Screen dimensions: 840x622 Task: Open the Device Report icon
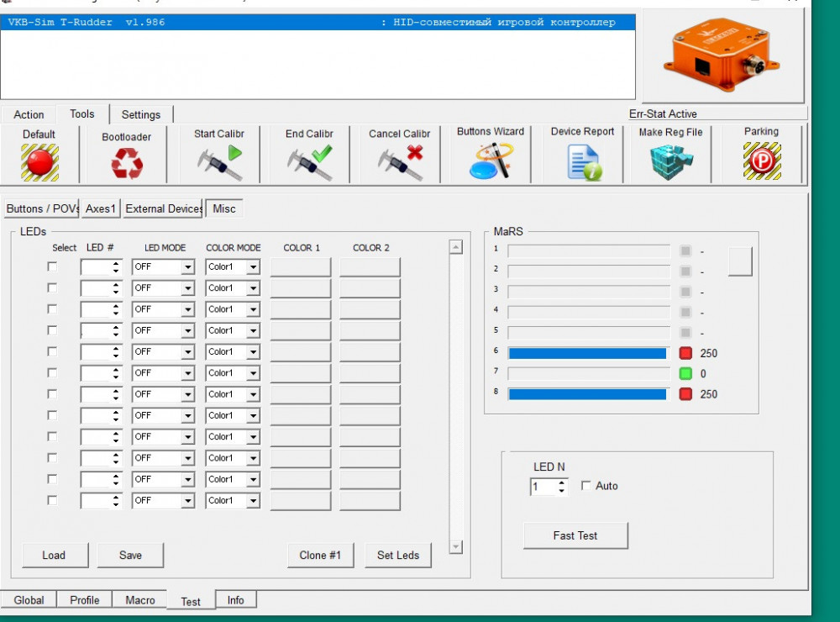(583, 162)
